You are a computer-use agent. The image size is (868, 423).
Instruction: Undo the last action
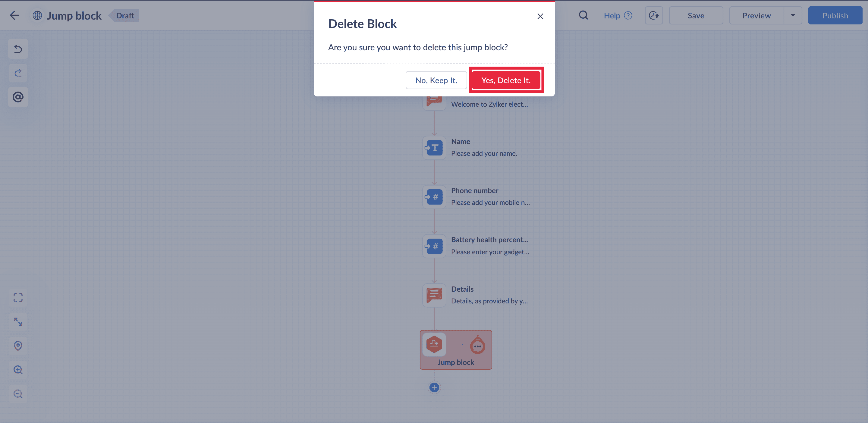click(x=18, y=49)
